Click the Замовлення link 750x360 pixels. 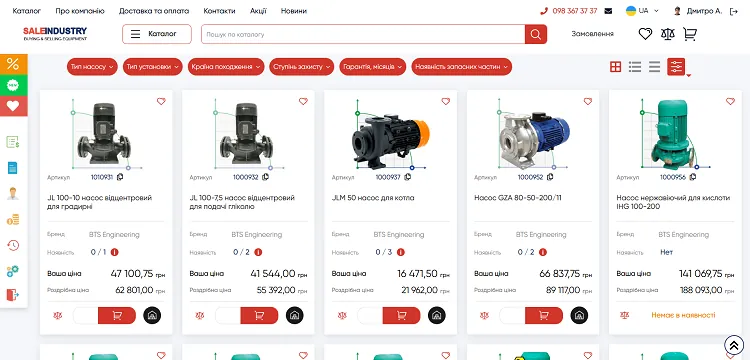click(x=593, y=34)
